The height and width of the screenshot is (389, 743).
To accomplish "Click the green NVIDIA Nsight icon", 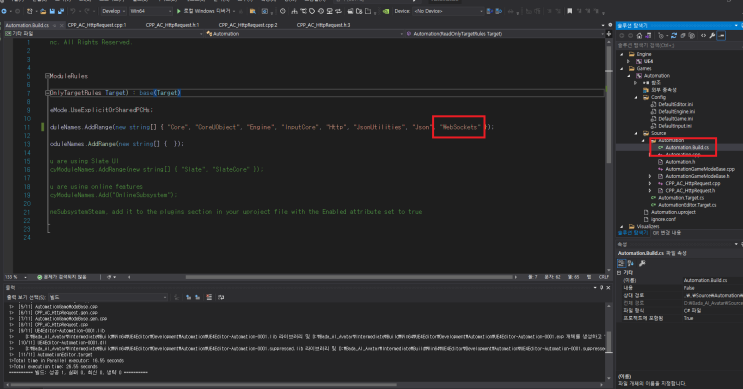I will [386, 11].
